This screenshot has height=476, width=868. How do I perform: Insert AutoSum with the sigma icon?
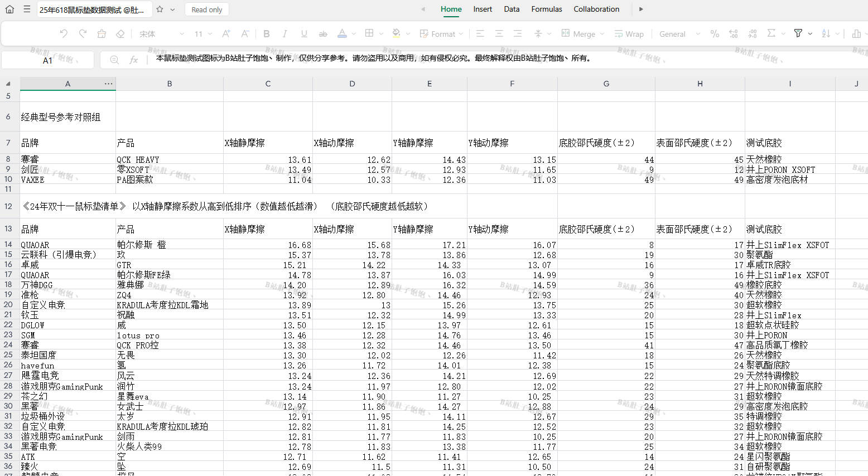[771, 34]
